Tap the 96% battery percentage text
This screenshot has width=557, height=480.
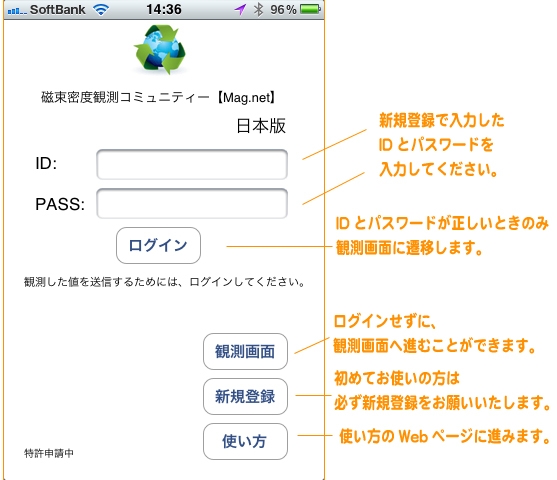283,10
